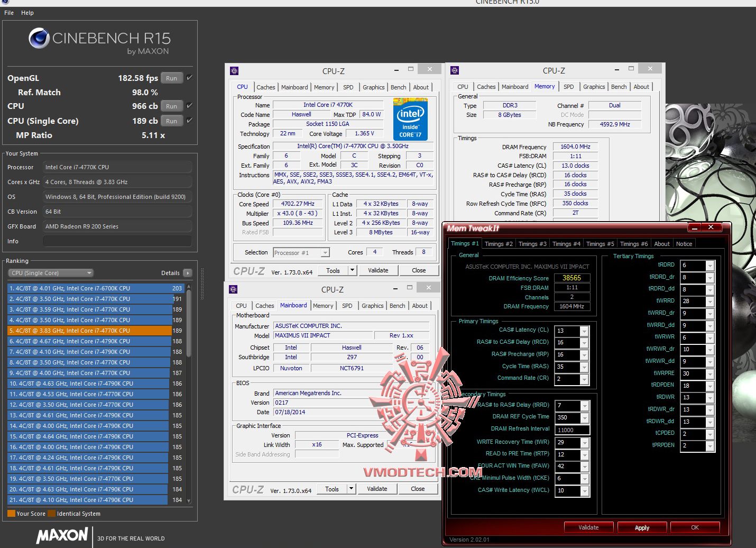Click the CPU-Z icon in the Memory window title bar
Viewport: 756px width, 548px height.
tap(455, 70)
